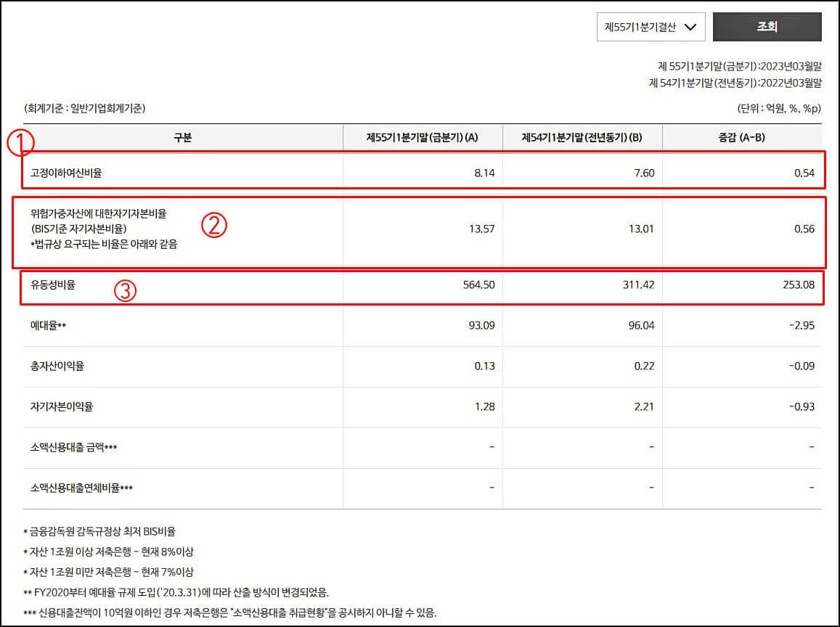Click the liquidity value 311.42
The width and height of the screenshot is (840, 627).
click(639, 285)
